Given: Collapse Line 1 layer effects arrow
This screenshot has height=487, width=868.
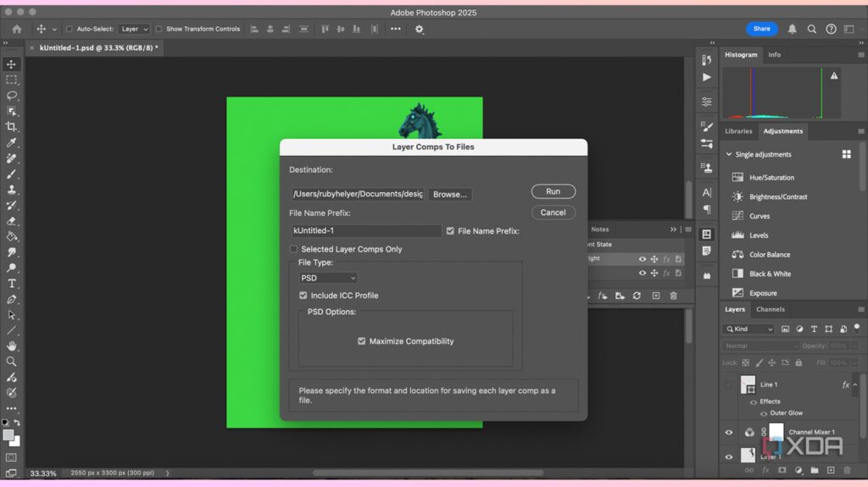Looking at the screenshot, I should click(855, 385).
